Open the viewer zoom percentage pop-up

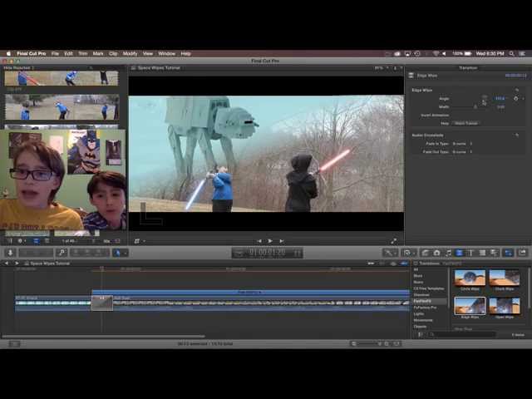381,68
